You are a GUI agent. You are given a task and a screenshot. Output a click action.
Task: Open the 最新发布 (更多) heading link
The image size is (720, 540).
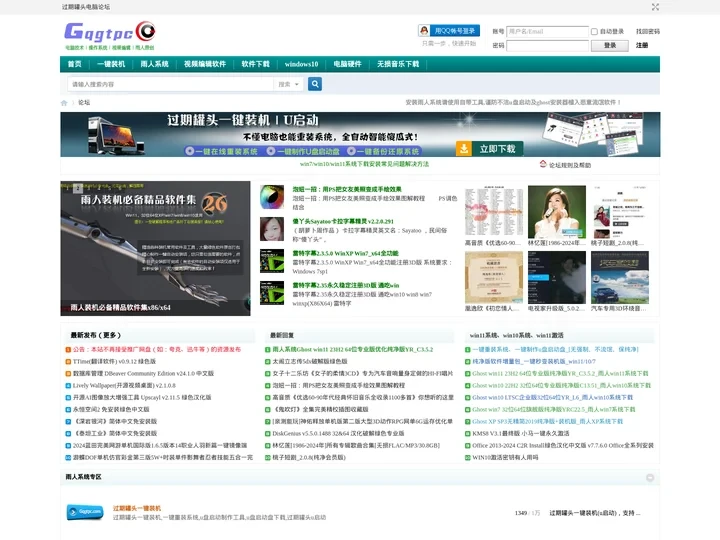point(96,335)
